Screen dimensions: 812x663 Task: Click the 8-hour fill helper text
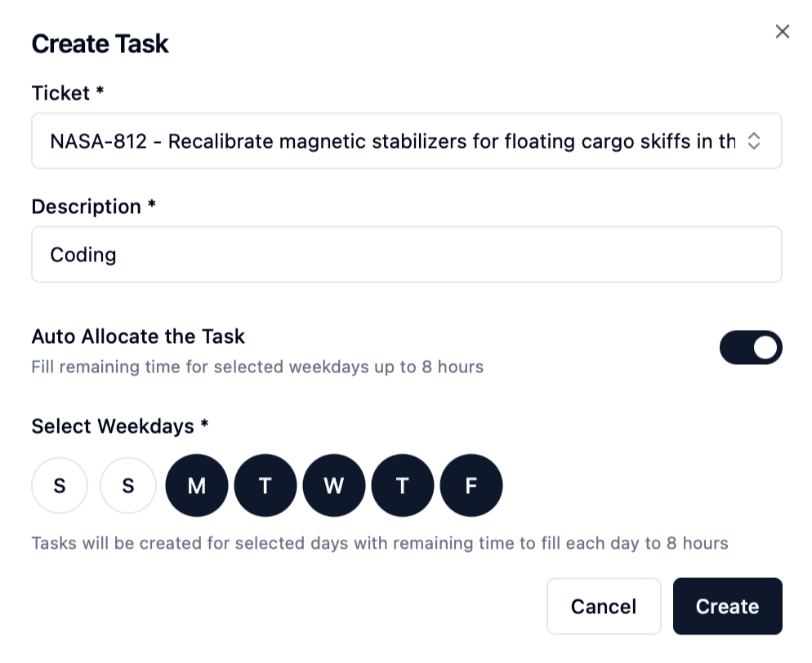pyautogui.click(x=379, y=542)
